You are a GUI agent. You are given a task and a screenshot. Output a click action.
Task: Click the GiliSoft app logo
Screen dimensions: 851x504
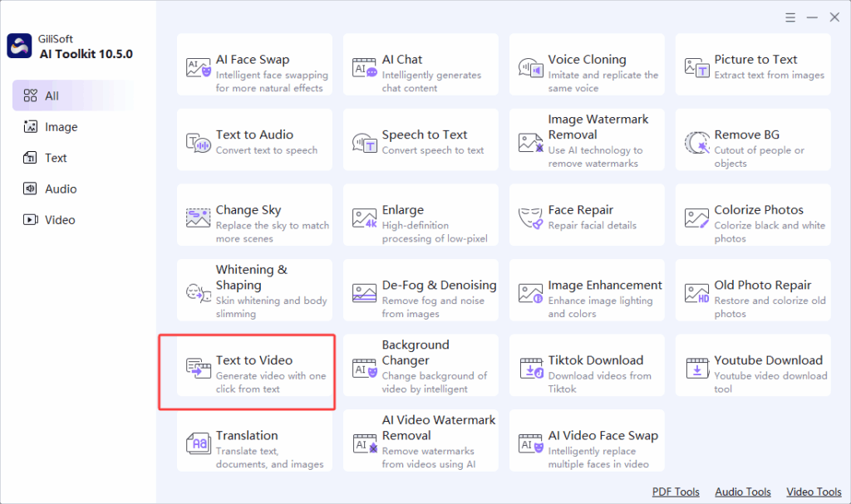tap(19, 46)
